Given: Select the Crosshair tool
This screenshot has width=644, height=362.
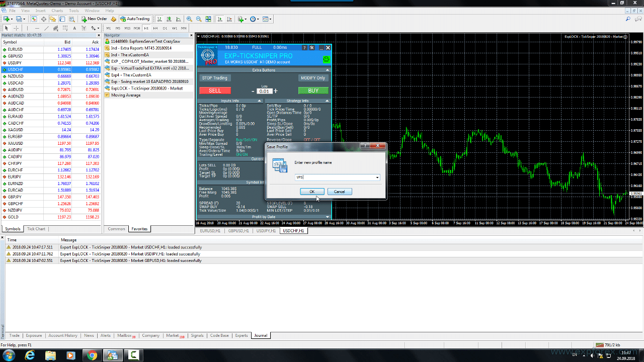Looking at the screenshot, I should pyautogui.click(x=16, y=28).
